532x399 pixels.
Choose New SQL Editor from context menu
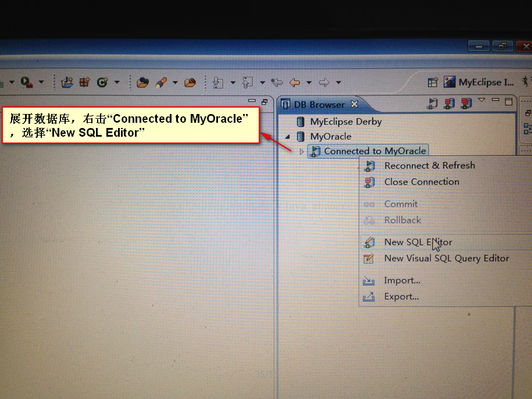click(418, 242)
